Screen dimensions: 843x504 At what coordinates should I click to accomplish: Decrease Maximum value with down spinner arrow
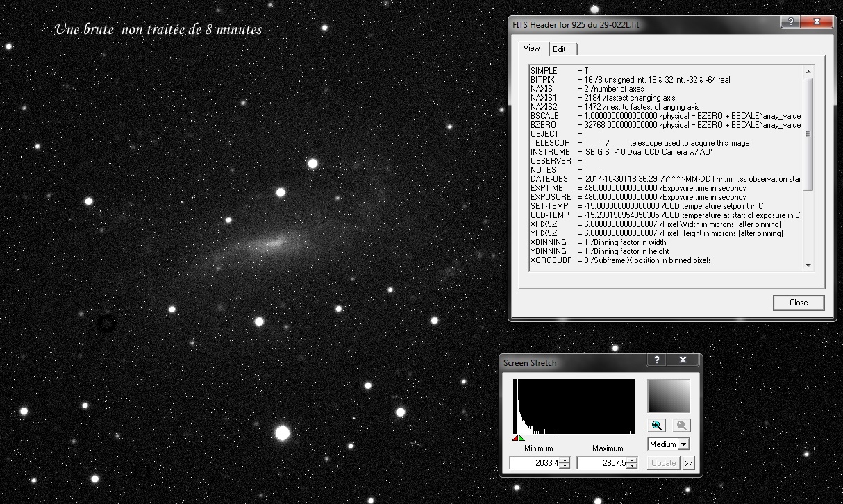(x=632, y=466)
